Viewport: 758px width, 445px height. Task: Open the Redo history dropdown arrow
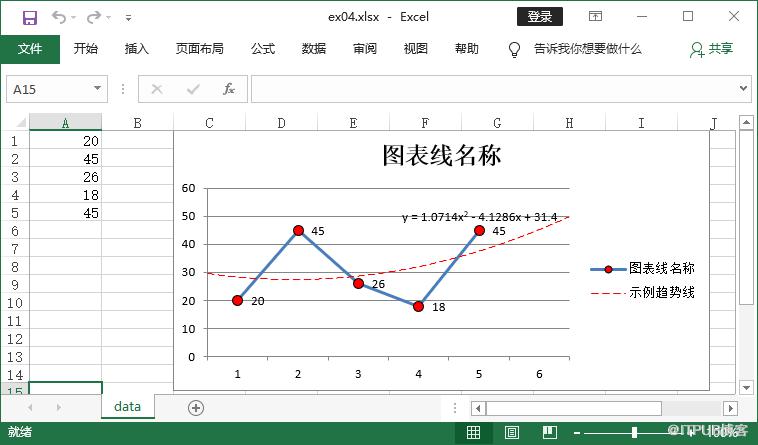coord(109,18)
